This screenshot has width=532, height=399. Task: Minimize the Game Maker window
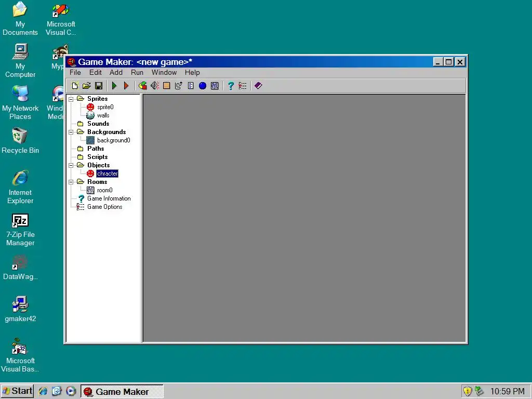coord(438,62)
